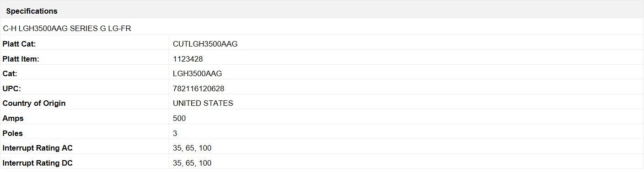
Task: Click the Country of Origin label
Action: pyautogui.click(x=34, y=103)
